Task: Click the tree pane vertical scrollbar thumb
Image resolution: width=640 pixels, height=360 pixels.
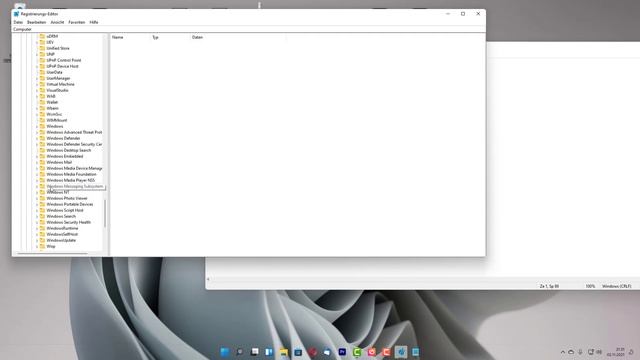Action: 105,213
